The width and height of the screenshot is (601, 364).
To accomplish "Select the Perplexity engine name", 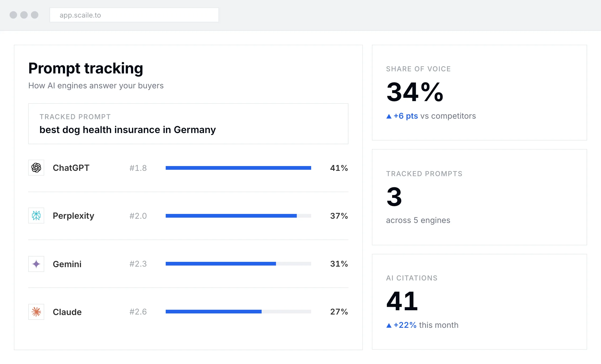I will coord(74,216).
